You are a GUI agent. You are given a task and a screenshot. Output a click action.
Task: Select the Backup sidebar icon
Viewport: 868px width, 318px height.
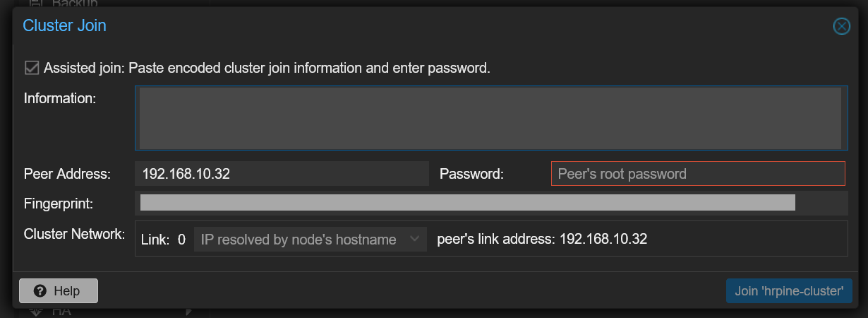click(x=36, y=4)
